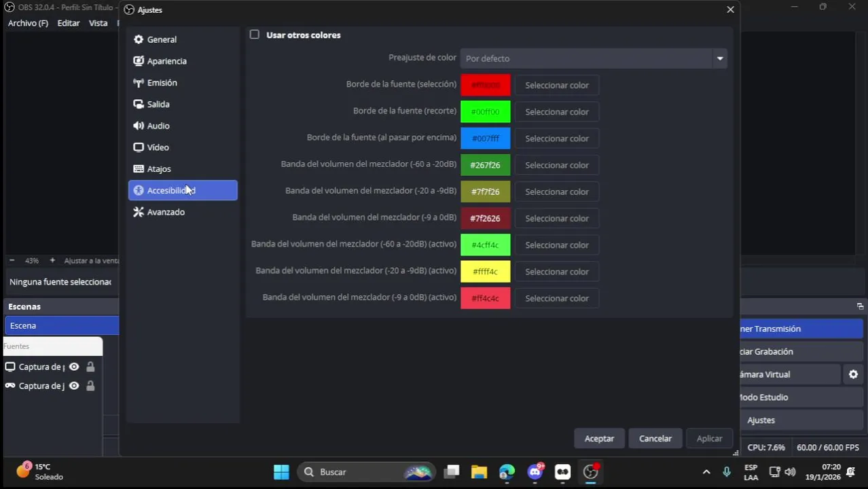The width and height of the screenshot is (868, 489).
Task: Click the Aceptar button
Action: [x=599, y=439]
